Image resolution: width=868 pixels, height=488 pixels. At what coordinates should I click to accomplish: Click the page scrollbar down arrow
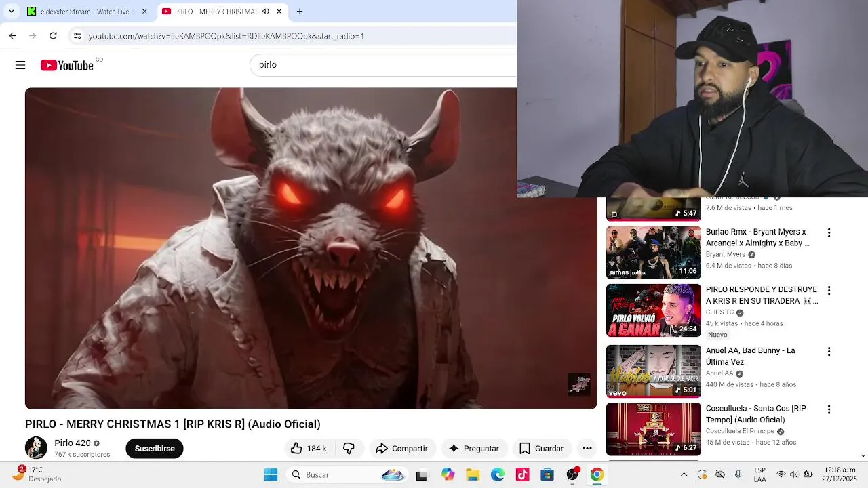click(863, 456)
